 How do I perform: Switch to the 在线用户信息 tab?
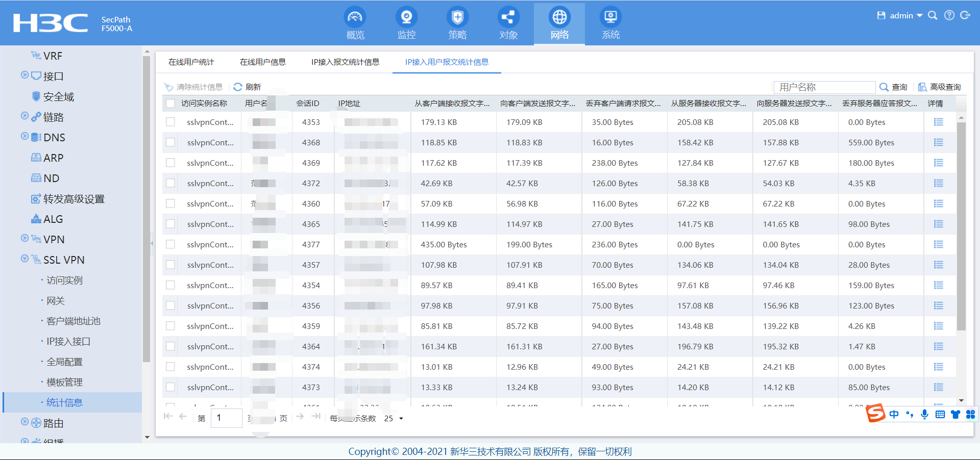pos(262,62)
